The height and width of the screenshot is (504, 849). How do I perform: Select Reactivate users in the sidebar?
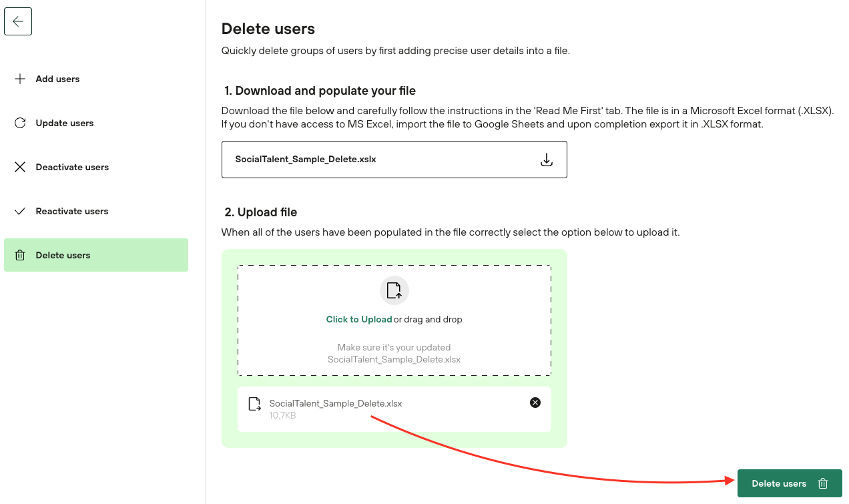72,211
